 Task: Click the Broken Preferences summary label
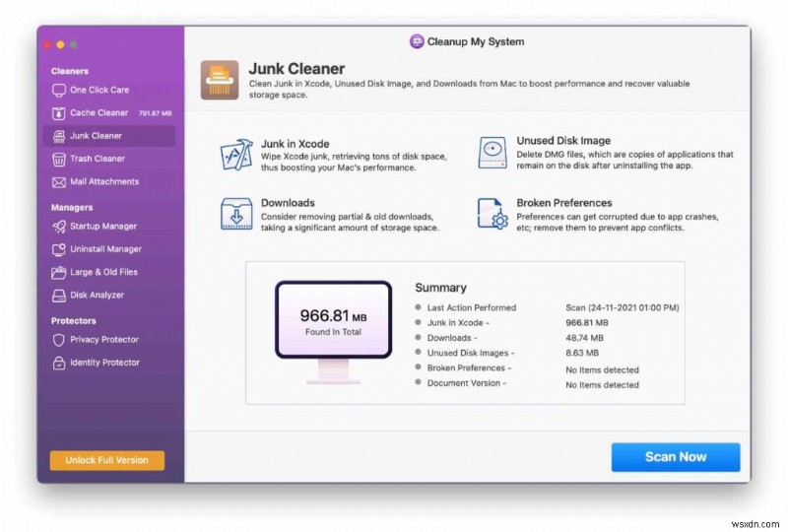(469, 368)
